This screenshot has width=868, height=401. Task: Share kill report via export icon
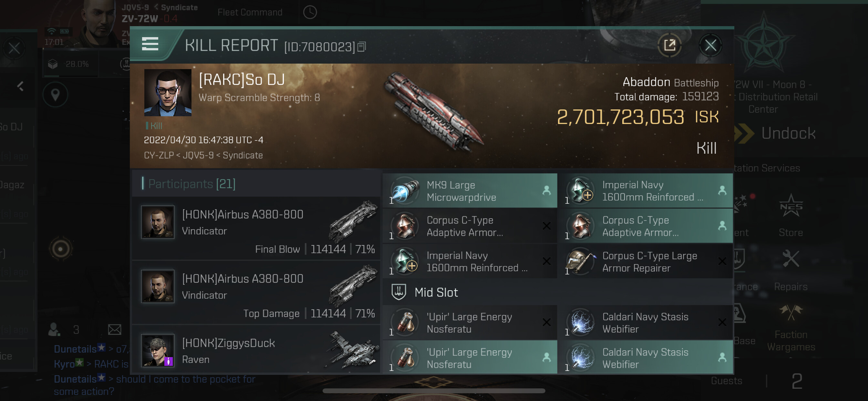click(669, 45)
